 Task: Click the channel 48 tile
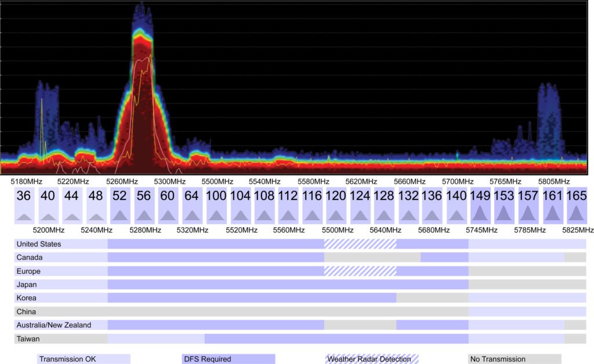96,205
